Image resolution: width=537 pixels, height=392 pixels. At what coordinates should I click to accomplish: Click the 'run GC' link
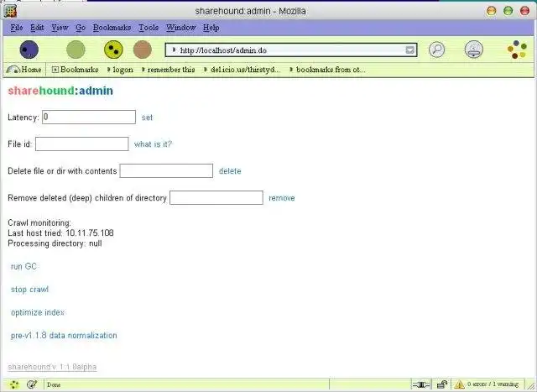point(23,266)
